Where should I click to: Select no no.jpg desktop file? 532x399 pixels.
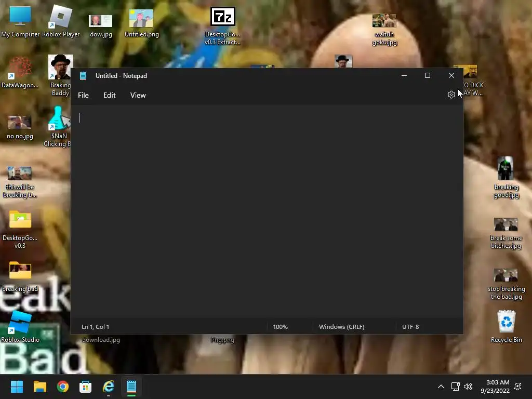(20, 127)
